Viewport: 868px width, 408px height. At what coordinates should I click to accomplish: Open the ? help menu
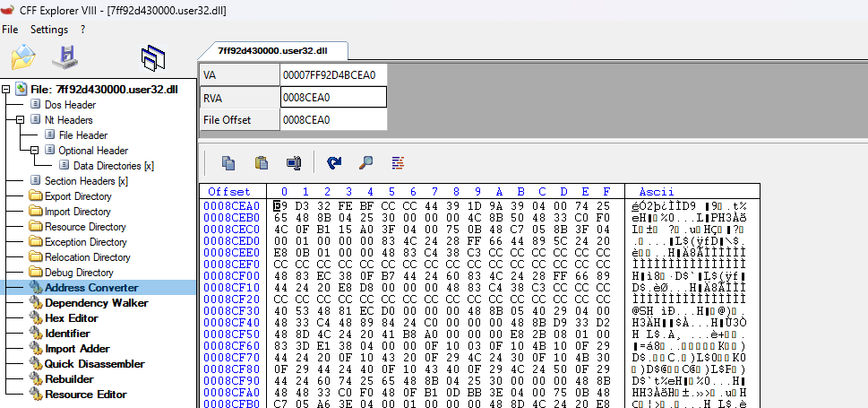(83, 30)
